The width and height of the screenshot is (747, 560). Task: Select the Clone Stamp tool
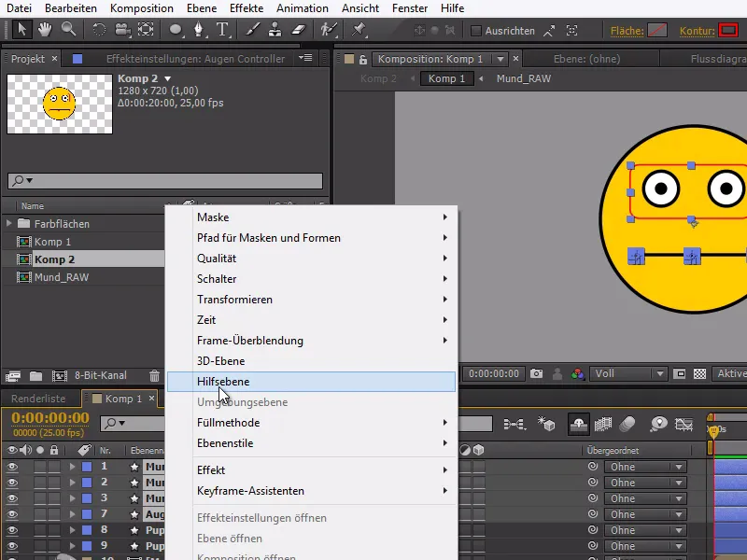pyautogui.click(x=275, y=30)
